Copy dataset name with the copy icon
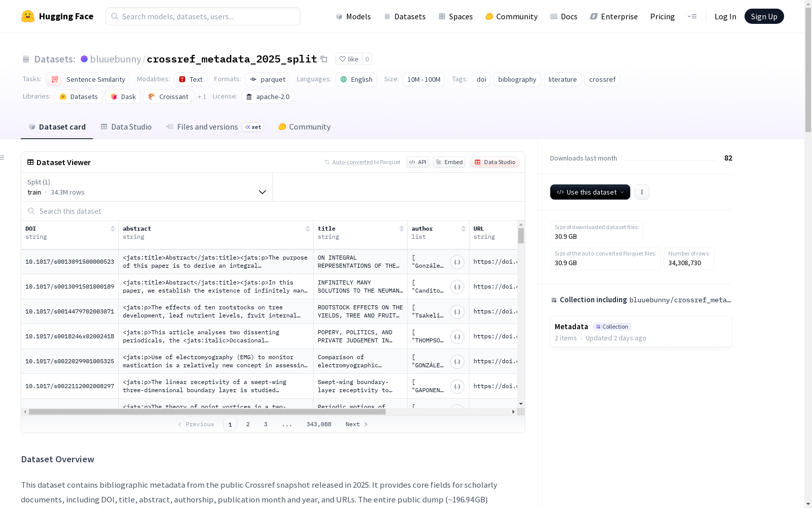 pyautogui.click(x=324, y=59)
